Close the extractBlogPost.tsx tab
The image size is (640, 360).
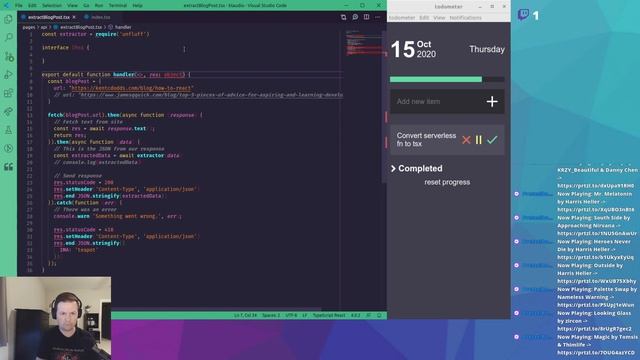pos(74,17)
